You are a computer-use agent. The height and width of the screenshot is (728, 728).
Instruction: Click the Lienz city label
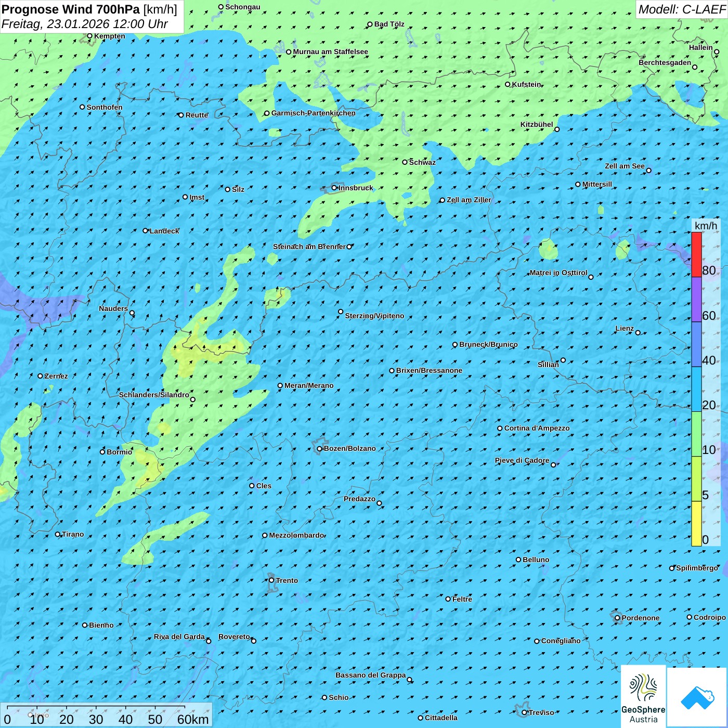point(625,328)
